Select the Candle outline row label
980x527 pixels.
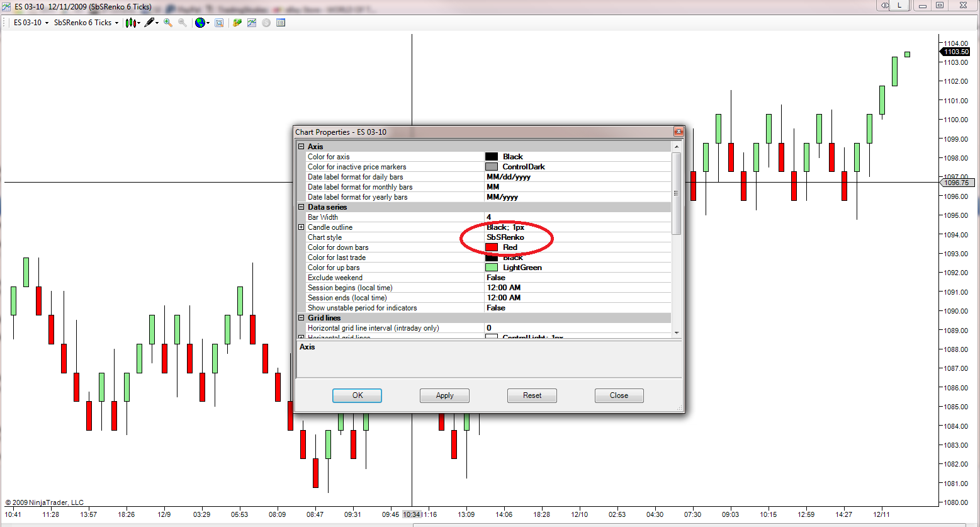click(330, 227)
